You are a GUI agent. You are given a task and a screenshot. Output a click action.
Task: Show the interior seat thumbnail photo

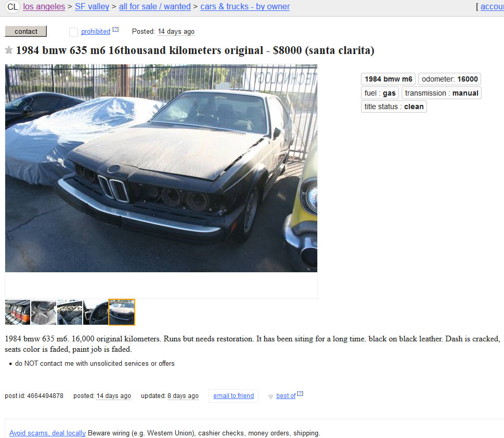point(44,312)
